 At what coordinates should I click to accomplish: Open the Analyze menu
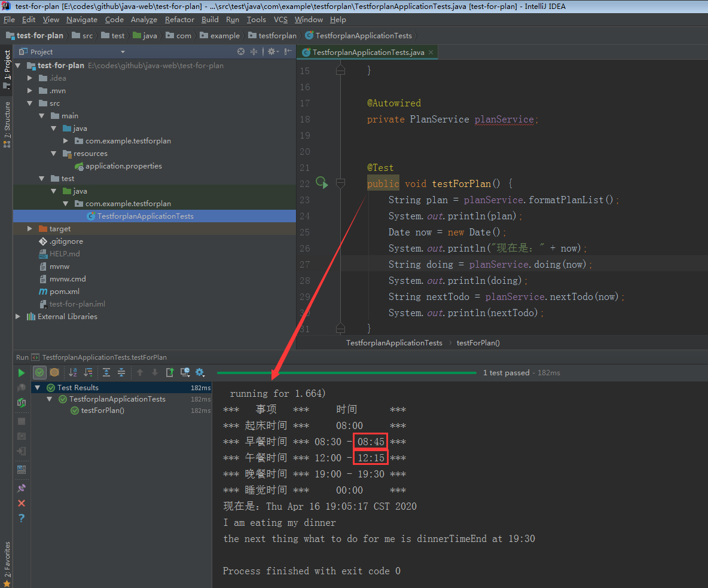pos(144,19)
